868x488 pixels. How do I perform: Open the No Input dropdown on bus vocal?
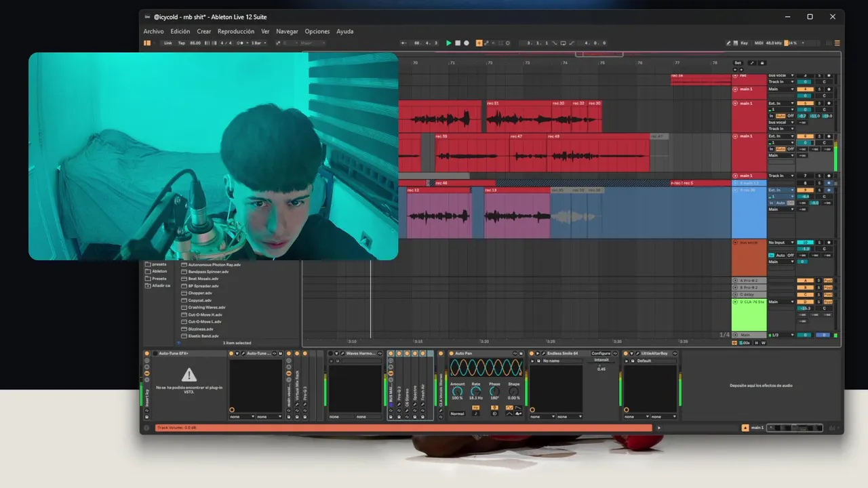[x=782, y=243]
